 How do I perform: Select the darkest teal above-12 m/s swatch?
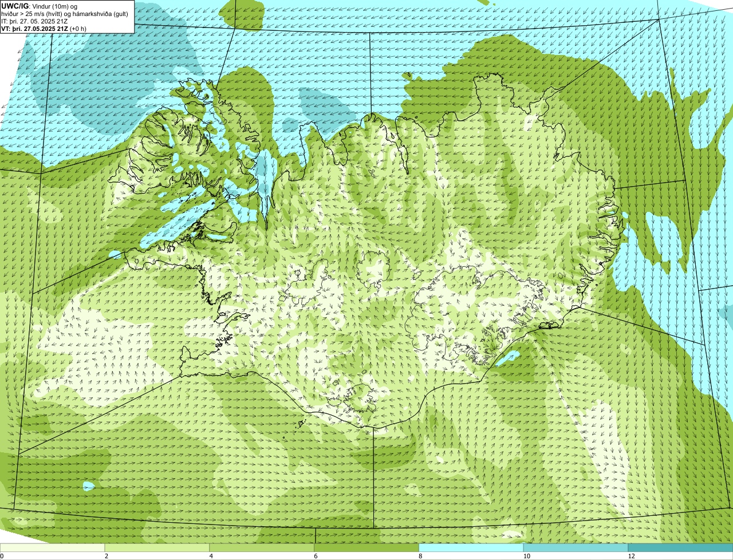tap(680, 548)
